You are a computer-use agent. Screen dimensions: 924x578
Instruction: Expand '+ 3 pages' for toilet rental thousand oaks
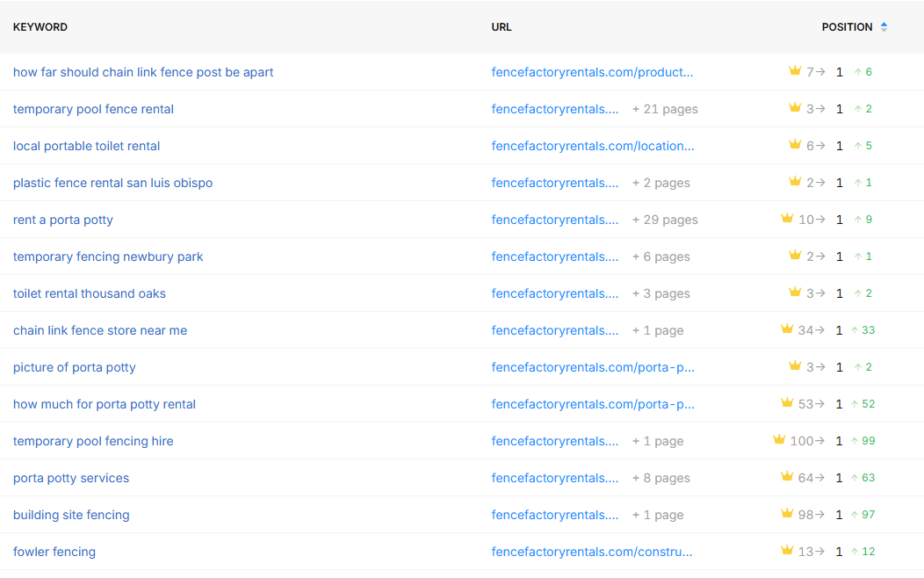661,293
